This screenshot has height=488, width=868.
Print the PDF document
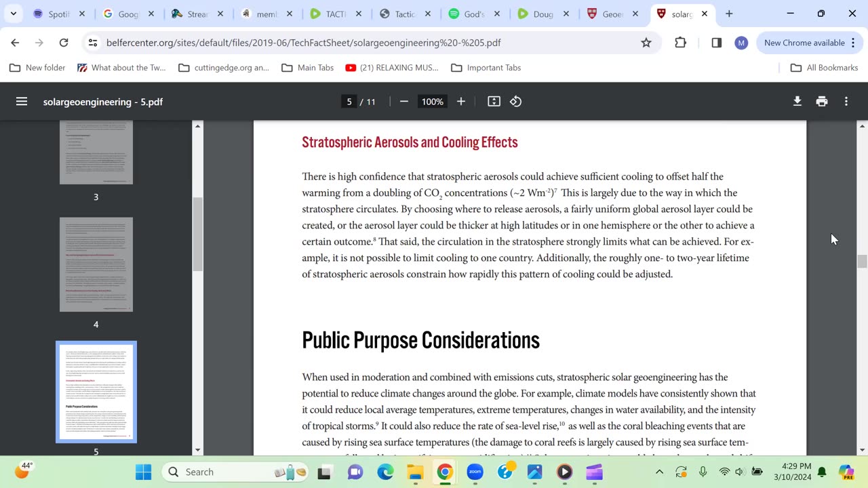coord(822,102)
